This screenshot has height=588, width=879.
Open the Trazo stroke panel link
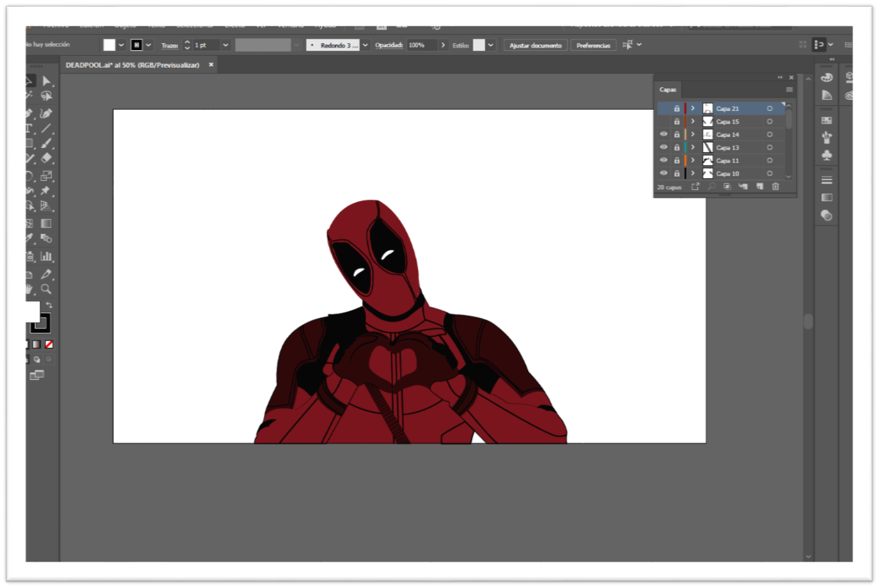(x=169, y=46)
